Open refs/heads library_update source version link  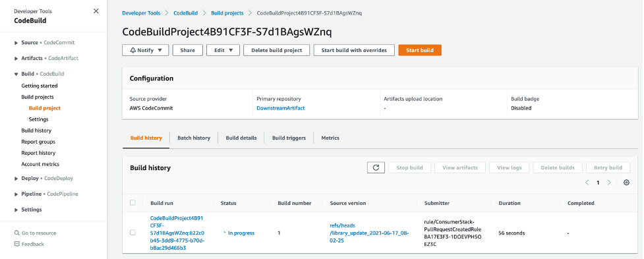[x=369, y=233]
